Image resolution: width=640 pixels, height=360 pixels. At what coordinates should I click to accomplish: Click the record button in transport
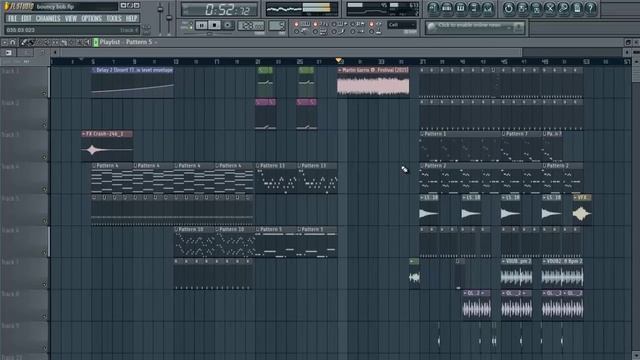[228, 25]
